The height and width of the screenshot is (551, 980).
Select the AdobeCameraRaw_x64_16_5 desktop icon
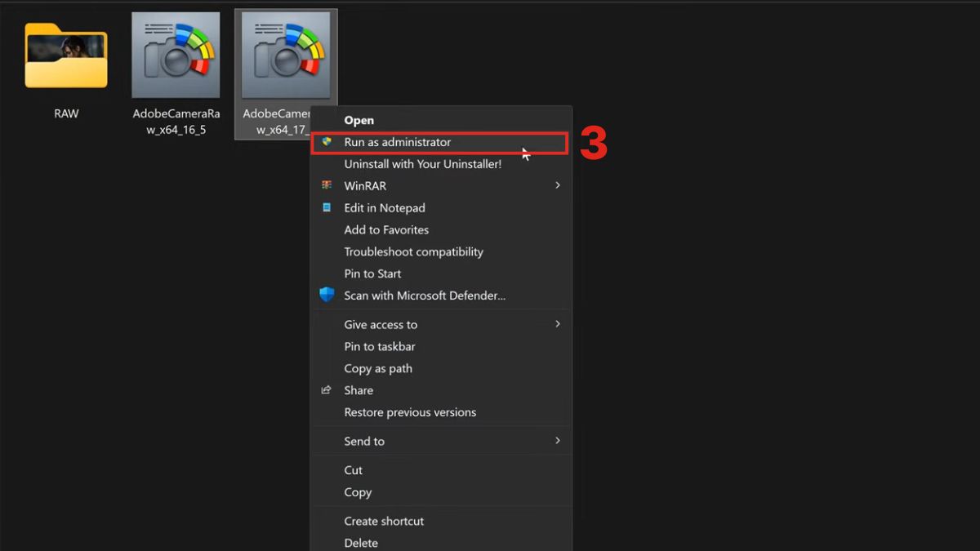tap(176, 55)
